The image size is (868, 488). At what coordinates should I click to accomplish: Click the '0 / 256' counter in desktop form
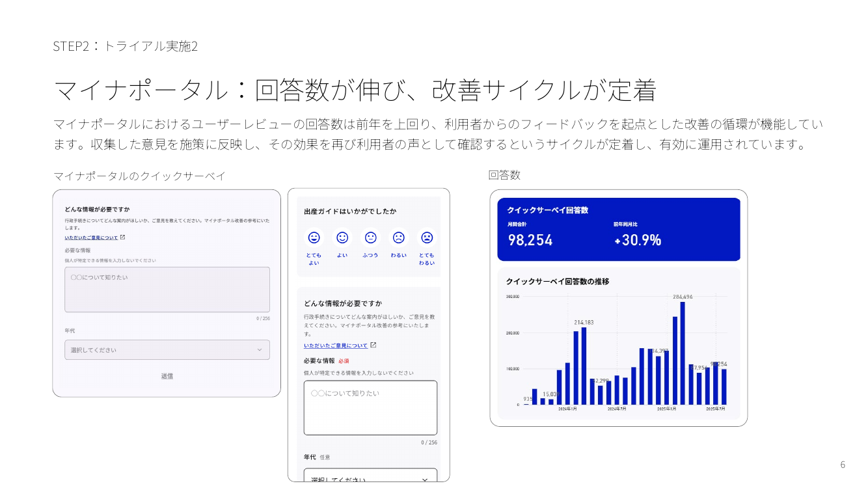click(x=263, y=318)
